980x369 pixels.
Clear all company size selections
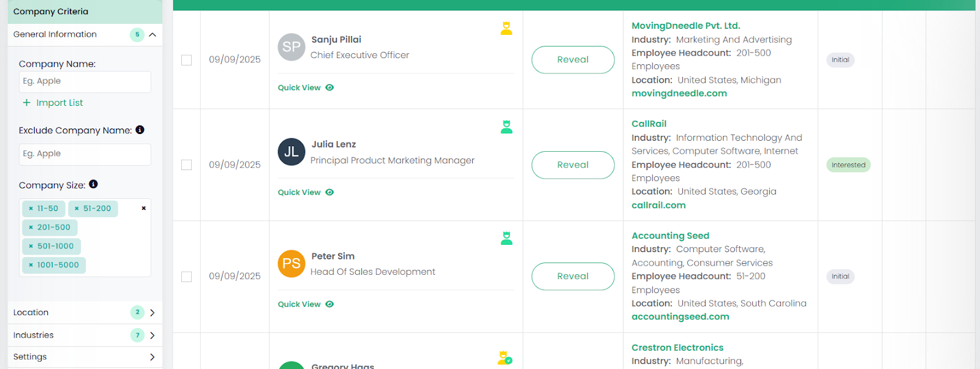pyautogui.click(x=143, y=208)
